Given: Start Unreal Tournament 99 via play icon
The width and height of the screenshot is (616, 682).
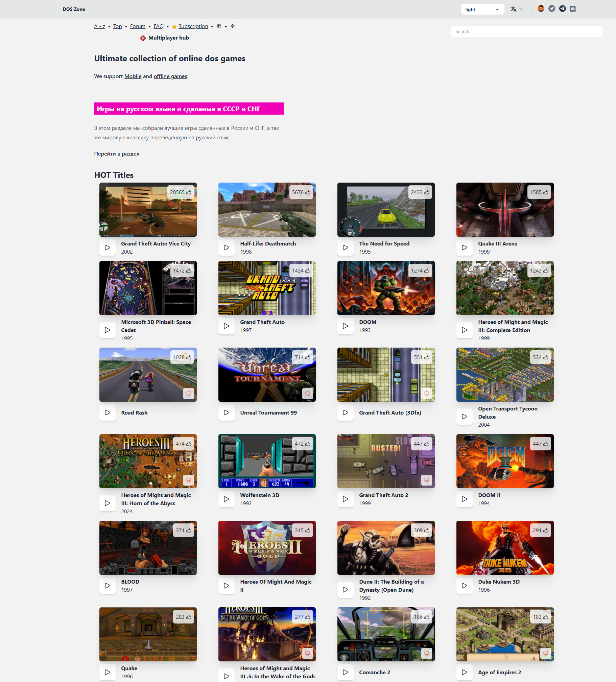Looking at the screenshot, I should (227, 413).
